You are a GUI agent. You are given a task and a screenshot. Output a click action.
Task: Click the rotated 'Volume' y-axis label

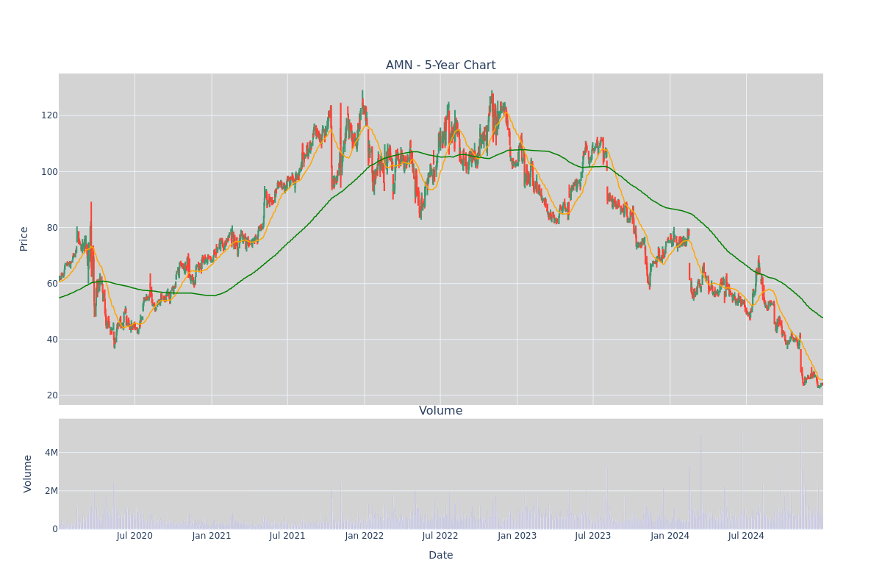pyautogui.click(x=28, y=473)
